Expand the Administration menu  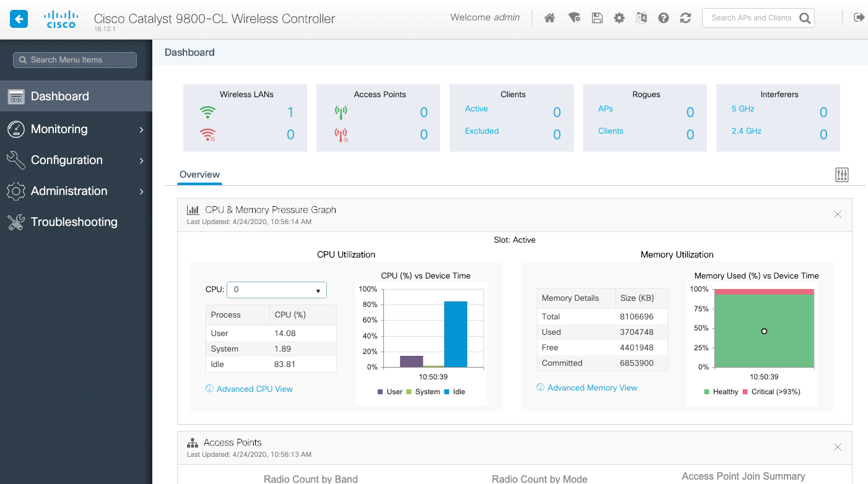(76, 191)
